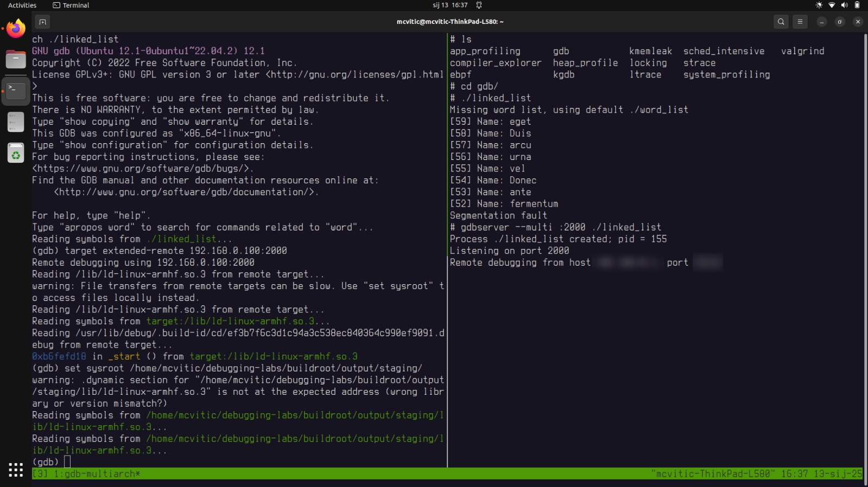Image resolution: width=868 pixels, height=487 pixels.
Task: Click the terminal search magnifier icon
Action: pyautogui.click(x=781, y=22)
